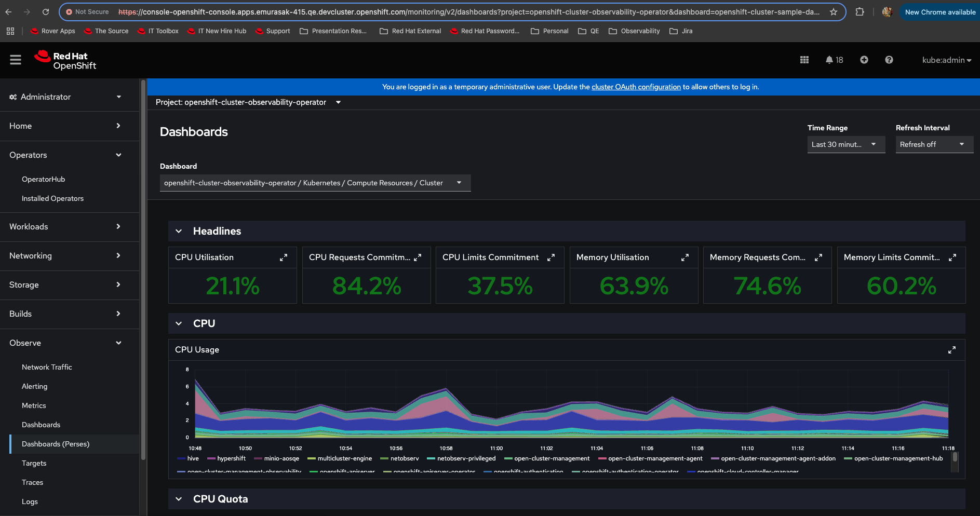Screen dimensions: 980x516
Task: Open the notifications bell icon
Action: pyautogui.click(x=829, y=60)
